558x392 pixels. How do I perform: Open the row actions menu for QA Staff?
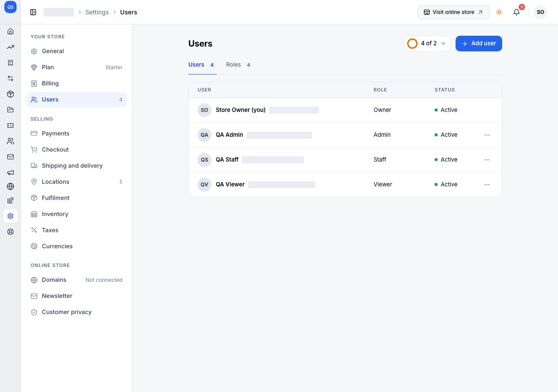tap(487, 160)
